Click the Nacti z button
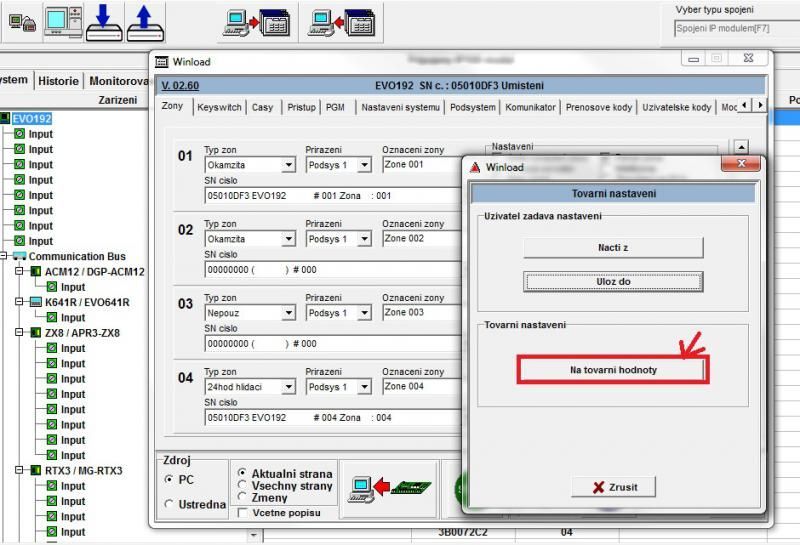800x545 pixels. point(613,247)
